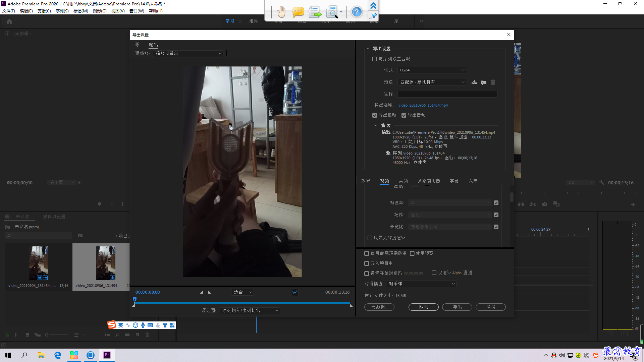Viewport: 644px width, 362px height.
Task: Click the 导出 button
Action: click(x=457, y=307)
